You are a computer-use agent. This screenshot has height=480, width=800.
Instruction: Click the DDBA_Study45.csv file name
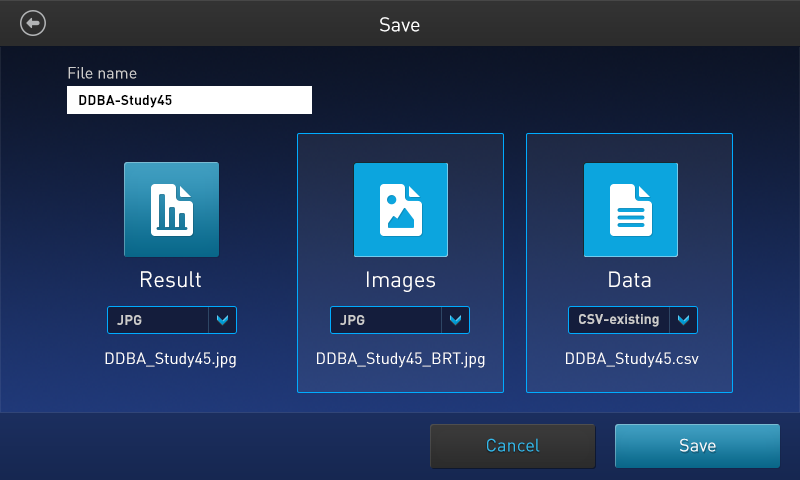(x=632, y=359)
